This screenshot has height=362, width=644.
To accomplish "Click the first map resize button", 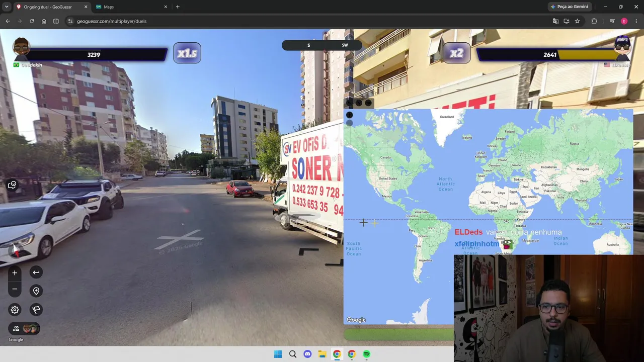I will pyautogui.click(x=349, y=103).
